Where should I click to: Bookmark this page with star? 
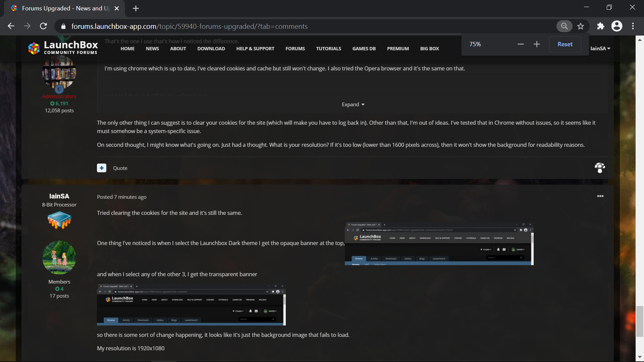coord(581,26)
